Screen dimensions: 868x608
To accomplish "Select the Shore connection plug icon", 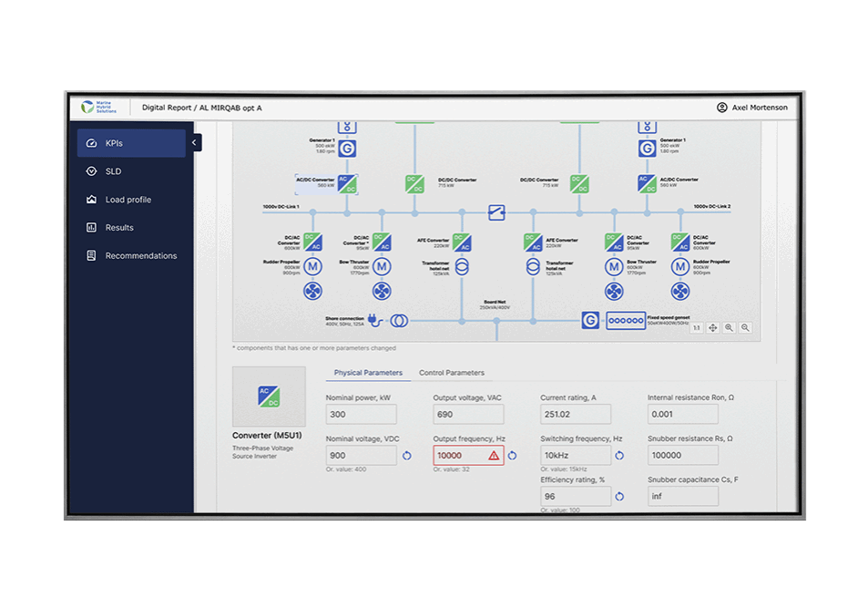I will click(x=374, y=320).
